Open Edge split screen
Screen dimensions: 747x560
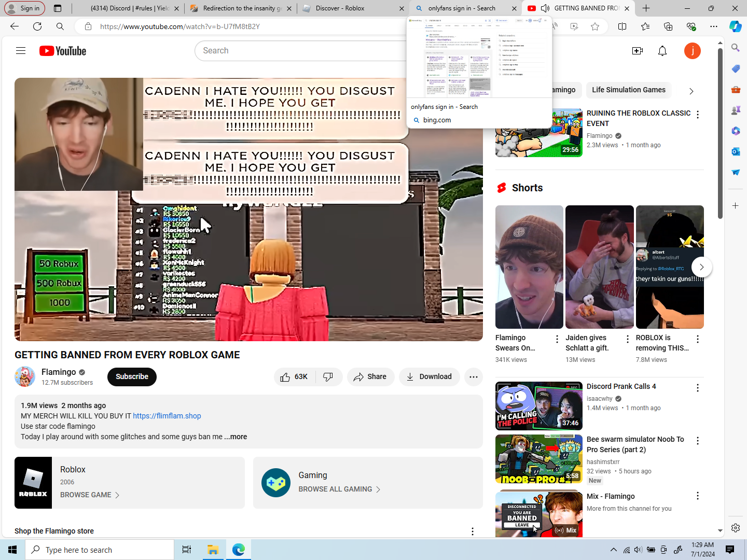point(622,26)
